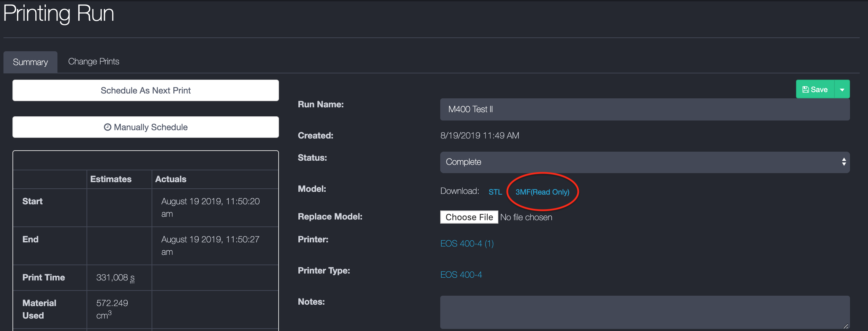Switch to the Summary tab
Viewport: 868px width, 331px height.
click(x=30, y=62)
